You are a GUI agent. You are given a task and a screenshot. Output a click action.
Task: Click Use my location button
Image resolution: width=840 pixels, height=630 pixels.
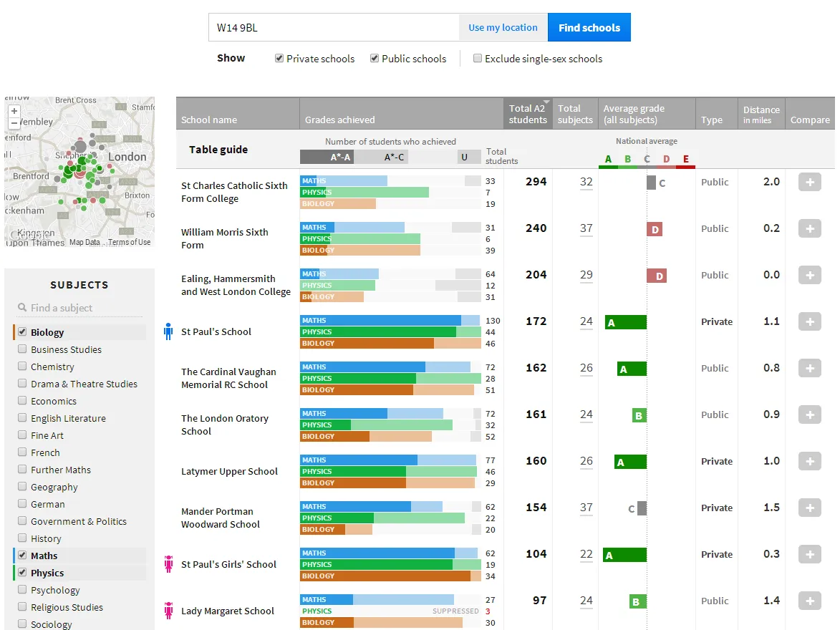[503, 28]
